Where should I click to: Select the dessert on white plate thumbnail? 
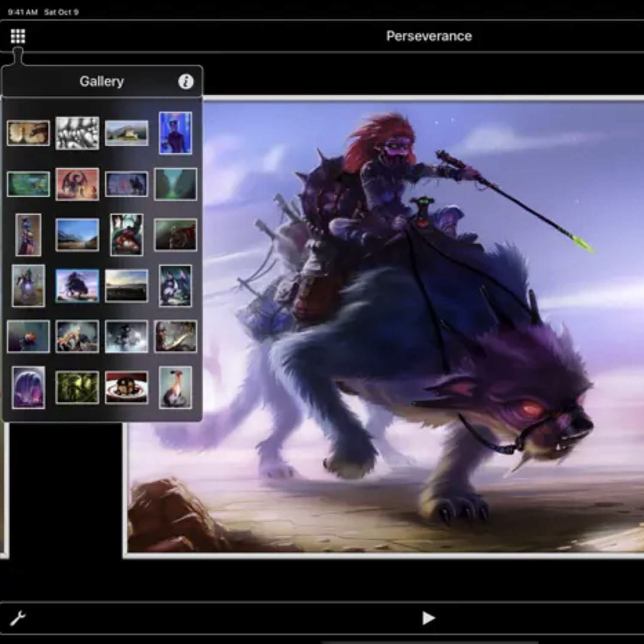[x=126, y=388]
